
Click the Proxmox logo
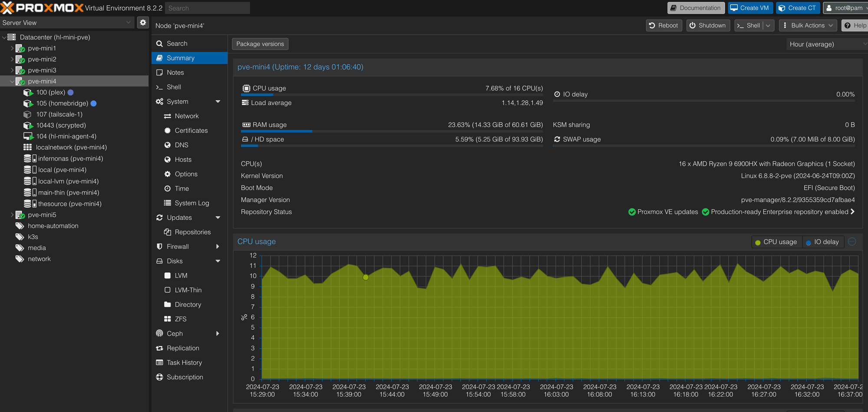(42, 8)
